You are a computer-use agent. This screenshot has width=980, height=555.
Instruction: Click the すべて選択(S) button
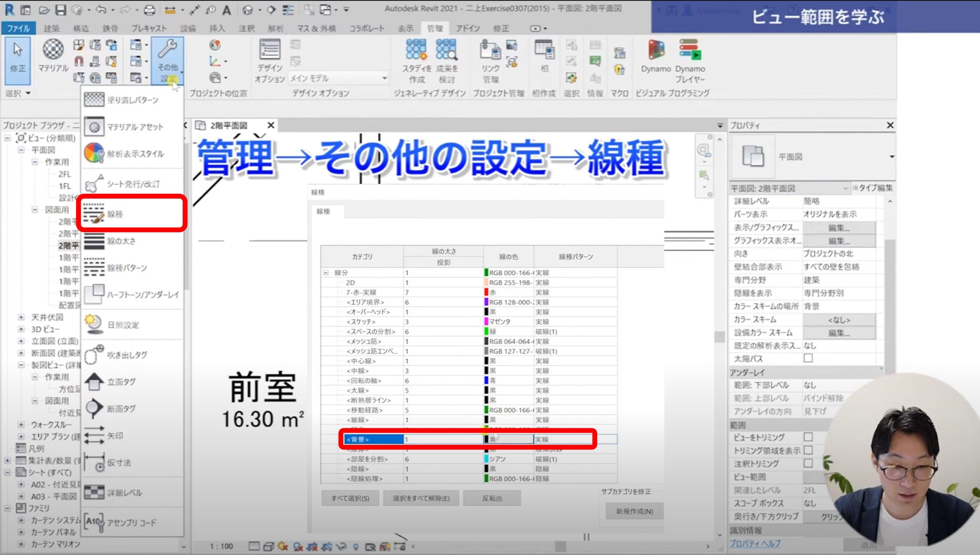point(350,498)
